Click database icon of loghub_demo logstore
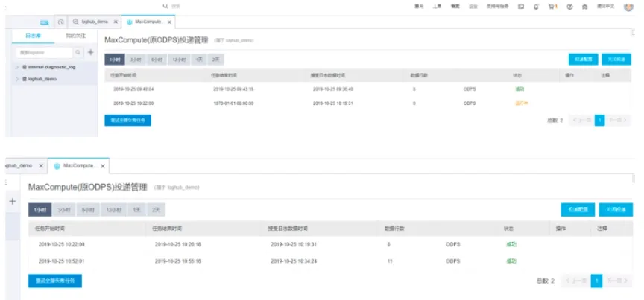 [25, 79]
